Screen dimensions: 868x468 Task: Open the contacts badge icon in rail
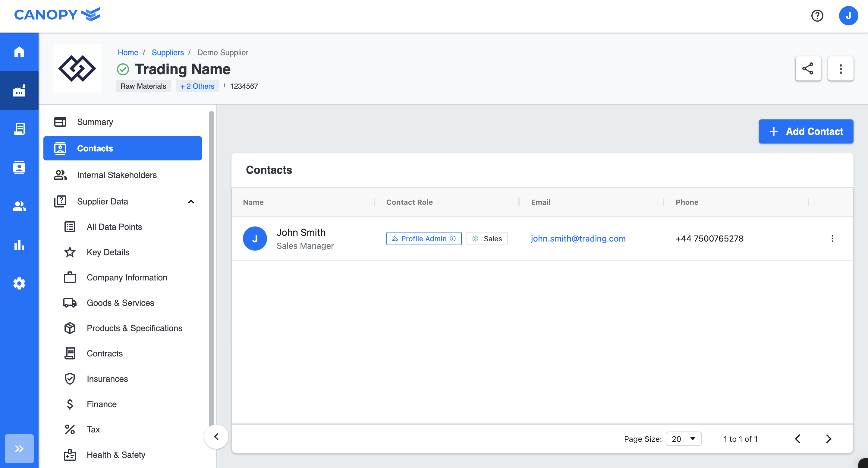coord(19,168)
